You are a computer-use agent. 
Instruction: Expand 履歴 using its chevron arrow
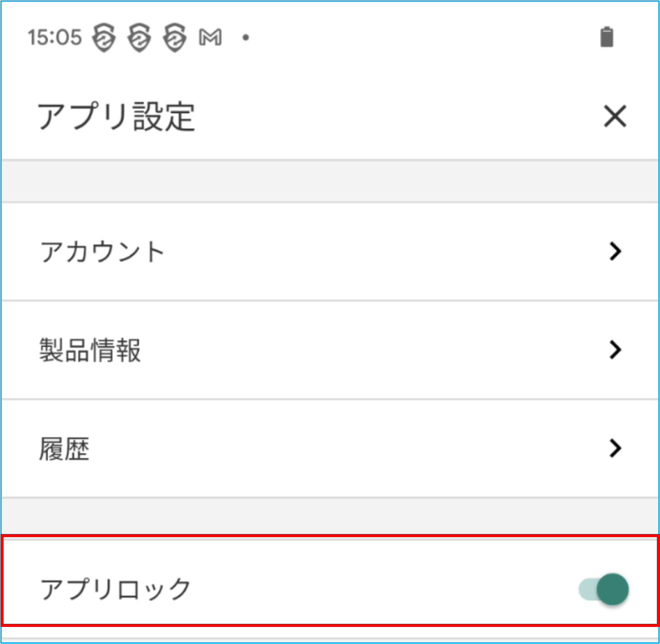point(615,448)
